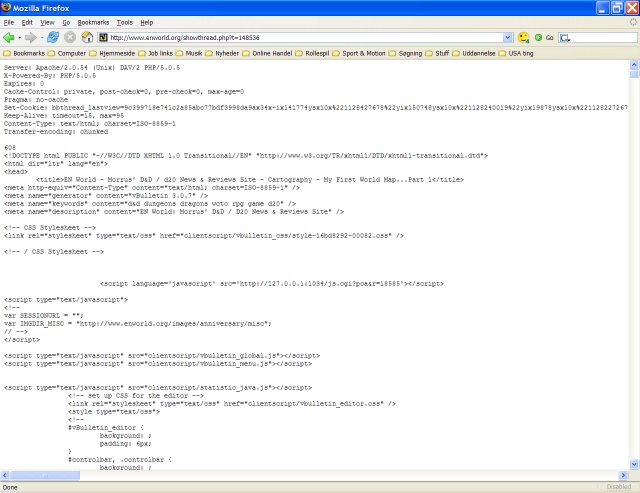Expand the address bar history dropdown

point(507,38)
